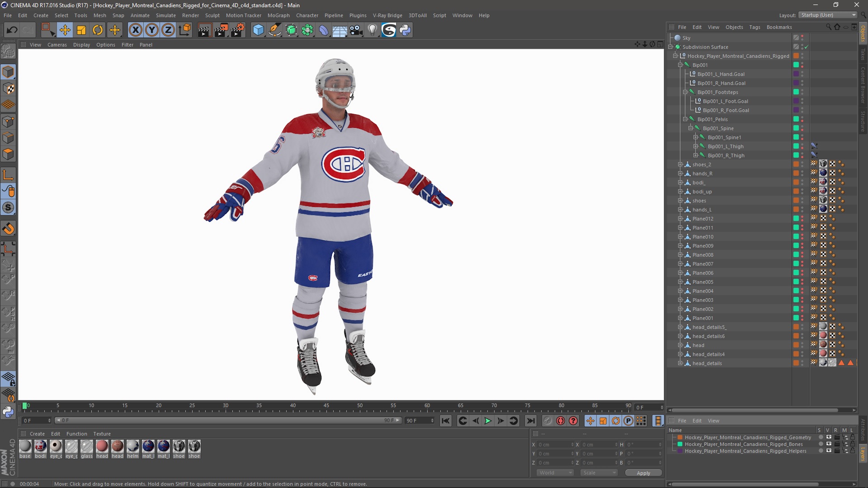Toggle the Subdivision Surface enable checkmark

(x=807, y=47)
